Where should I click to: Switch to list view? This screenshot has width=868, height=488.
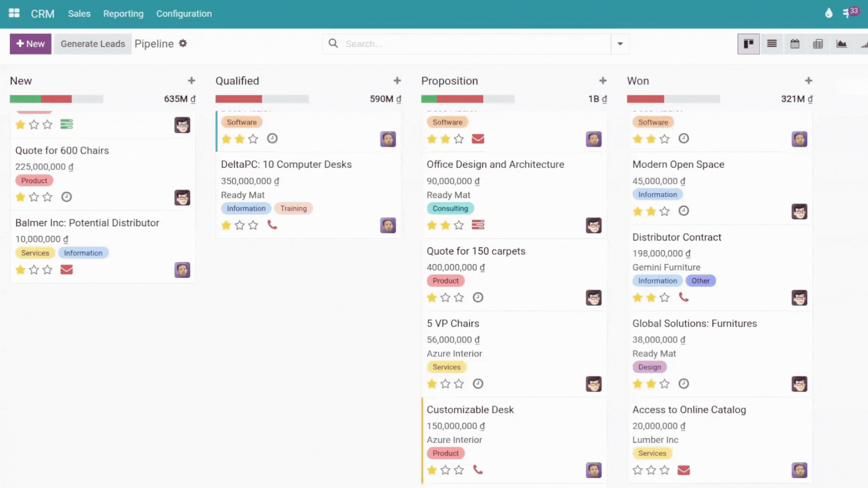[772, 44]
